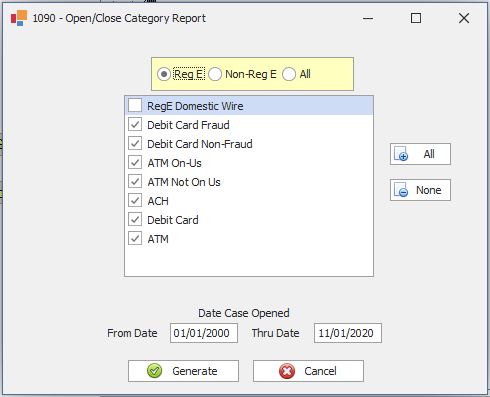Click the application logo in title bar
The height and width of the screenshot is (397, 490).
[19, 18]
